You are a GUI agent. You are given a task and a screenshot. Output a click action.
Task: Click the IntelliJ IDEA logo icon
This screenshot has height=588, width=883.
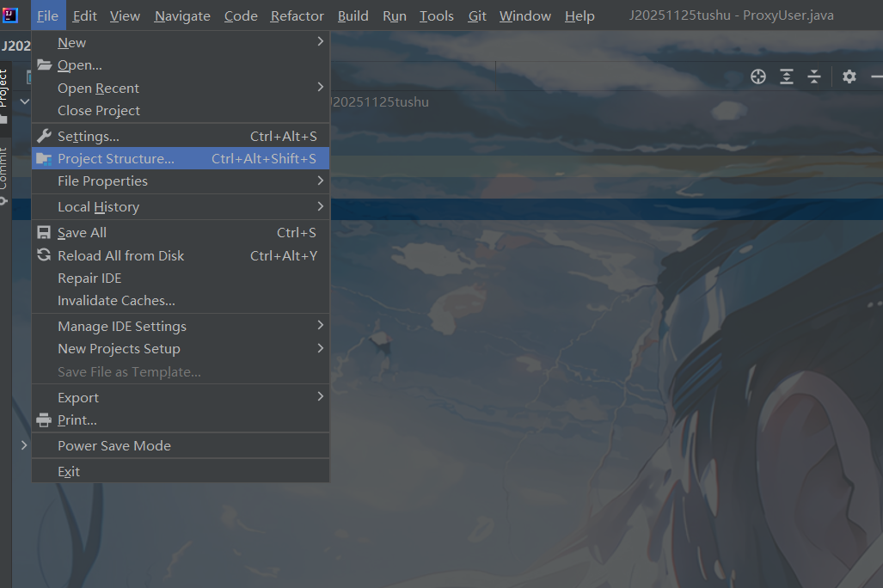coord(9,15)
